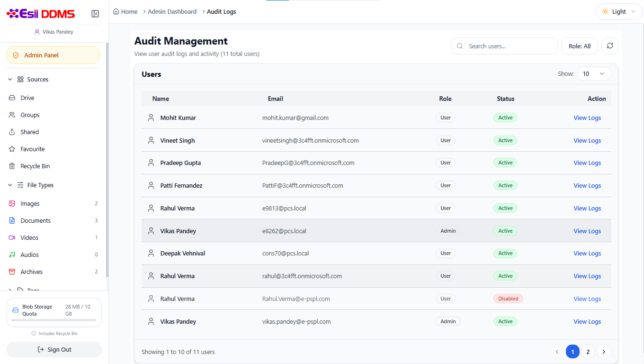Click the user avatar icon beside Vikas Pandey in sidebar
Image resolution: width=644 pixels, height=364 pixels.
37,32
